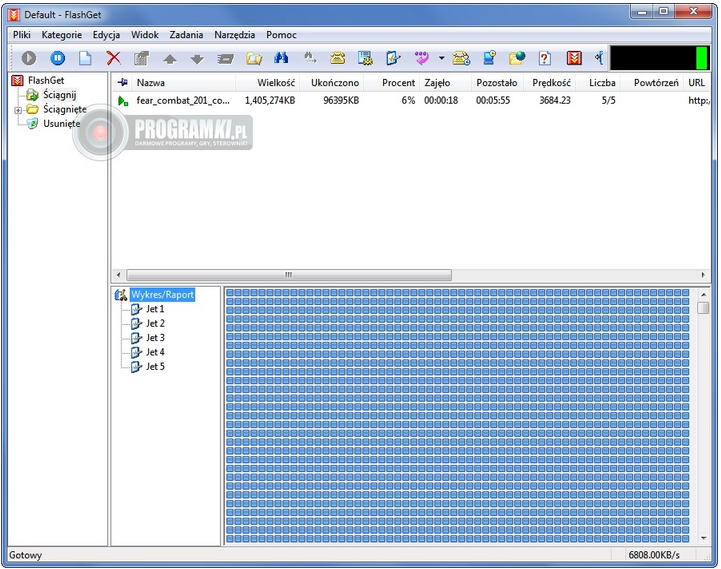Image resolution: width=721 pixels, height=569 pixels.
Task: Sort by the Powtórzeń column header
Action: click(x=653, y=83)
